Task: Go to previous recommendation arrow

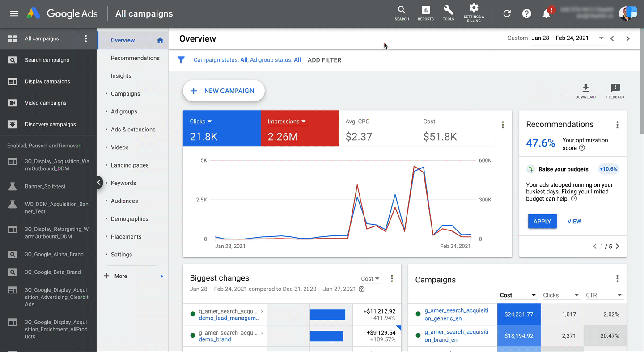Action: [x=595, y=246]
